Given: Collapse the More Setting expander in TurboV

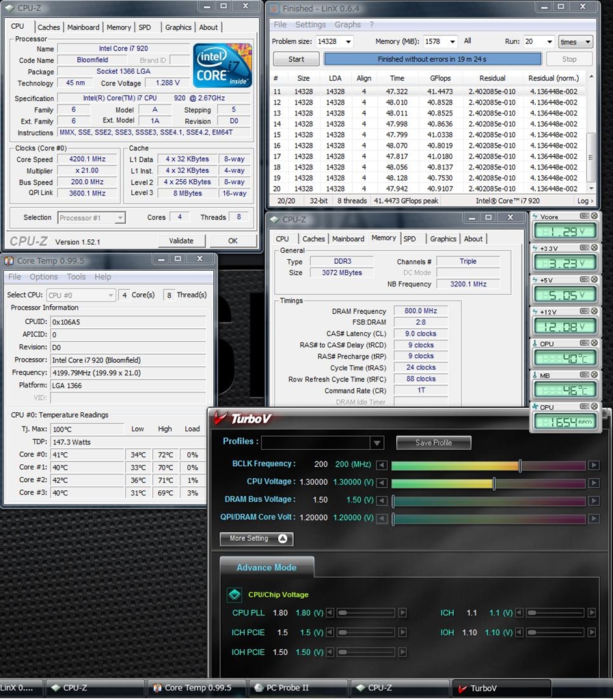Looking at the screenshot, I should 256,539.
